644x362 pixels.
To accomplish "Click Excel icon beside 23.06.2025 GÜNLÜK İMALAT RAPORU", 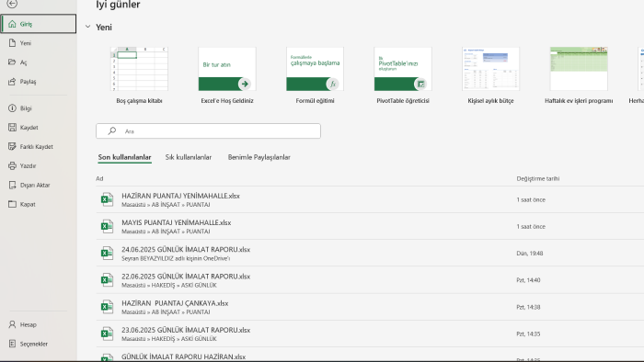I will pos(107,334).
